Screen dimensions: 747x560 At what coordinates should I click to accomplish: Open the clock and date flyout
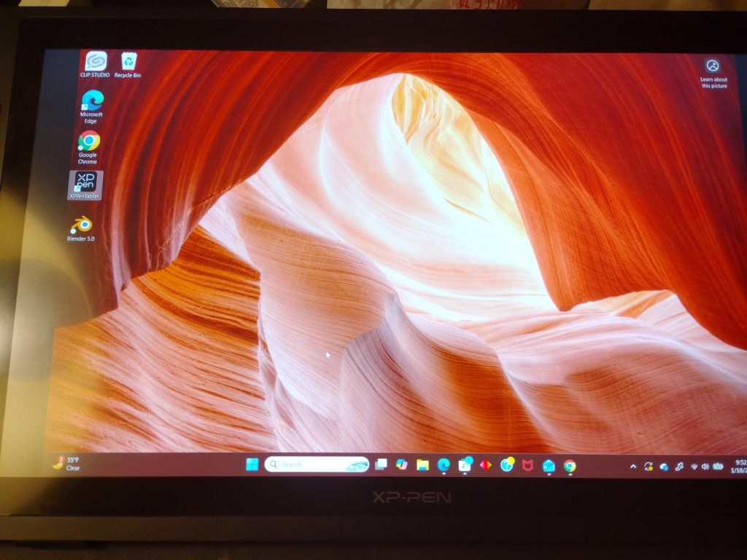740,466
